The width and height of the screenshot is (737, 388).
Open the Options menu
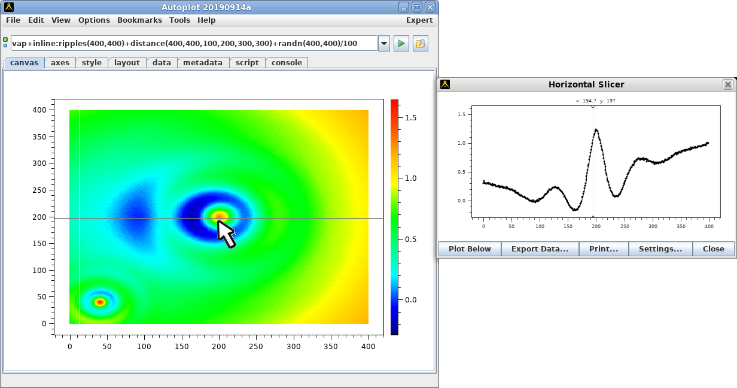(x=94, y=20)
